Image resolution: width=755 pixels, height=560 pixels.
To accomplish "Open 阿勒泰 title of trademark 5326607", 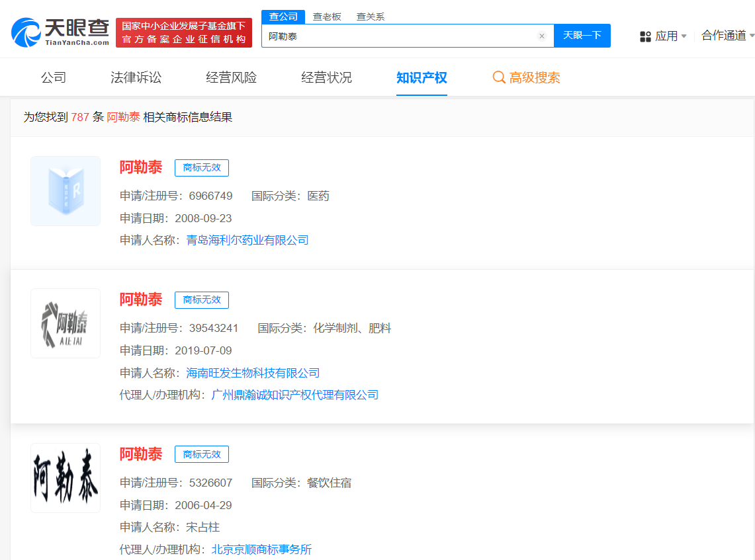I will click(x=141, y=454).
